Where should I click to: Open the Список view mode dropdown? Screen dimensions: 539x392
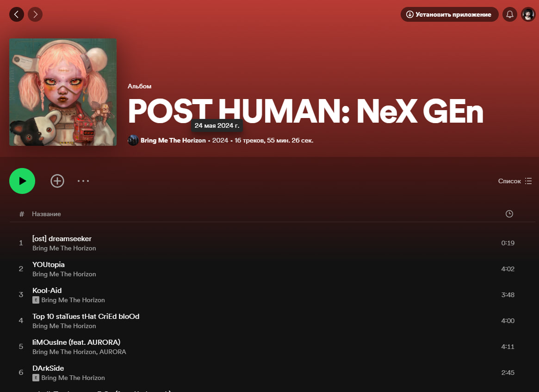point(515,181)
